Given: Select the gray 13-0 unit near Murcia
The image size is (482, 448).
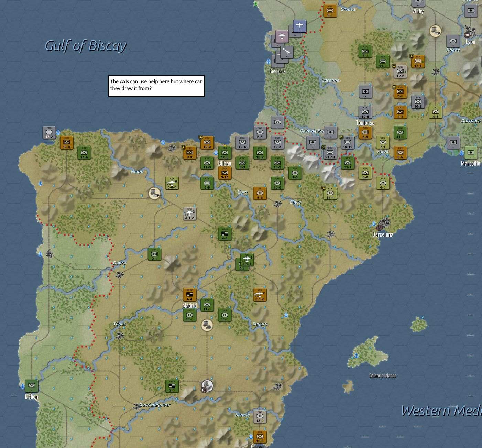Looking at the screenshot, I should (260, 416).
